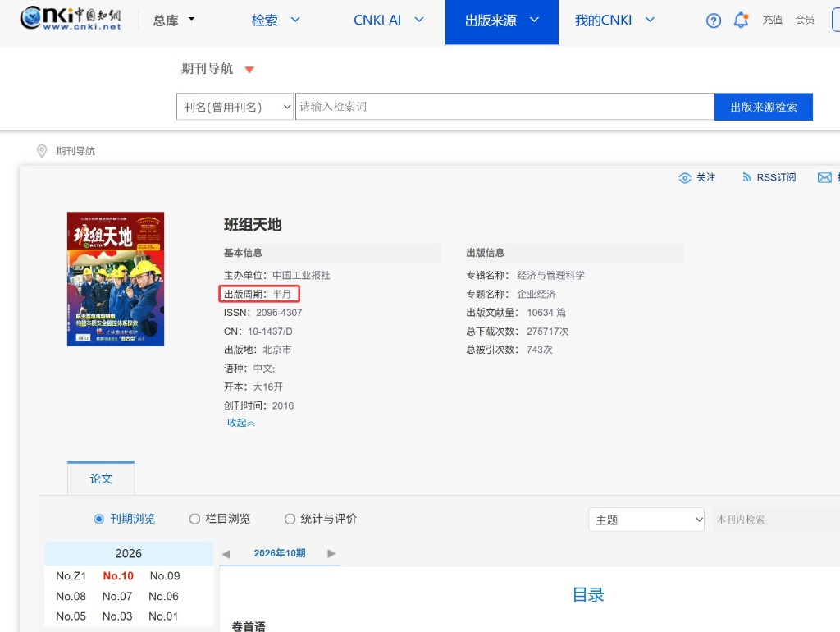Expand the 总库 dropdown

(x=192, y=20)
